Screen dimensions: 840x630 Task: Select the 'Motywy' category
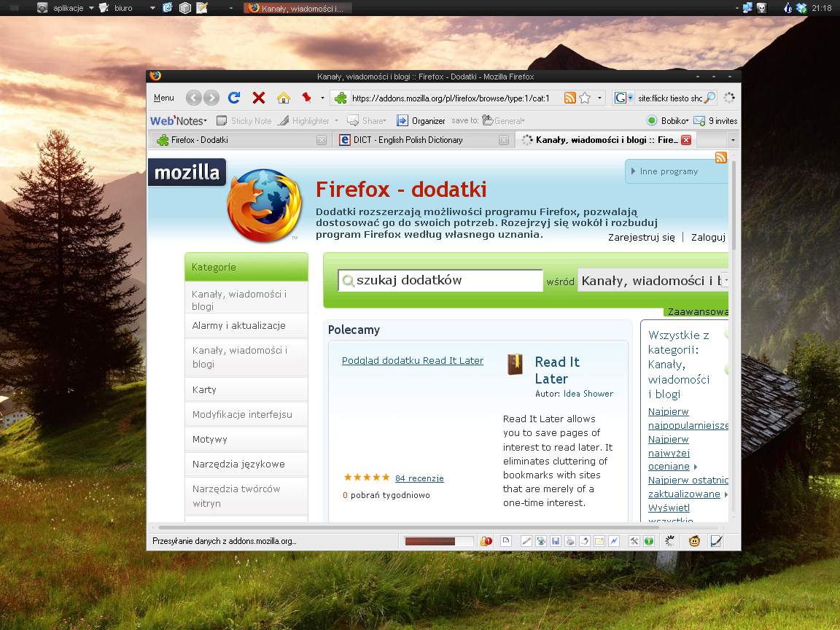[246, 439]
